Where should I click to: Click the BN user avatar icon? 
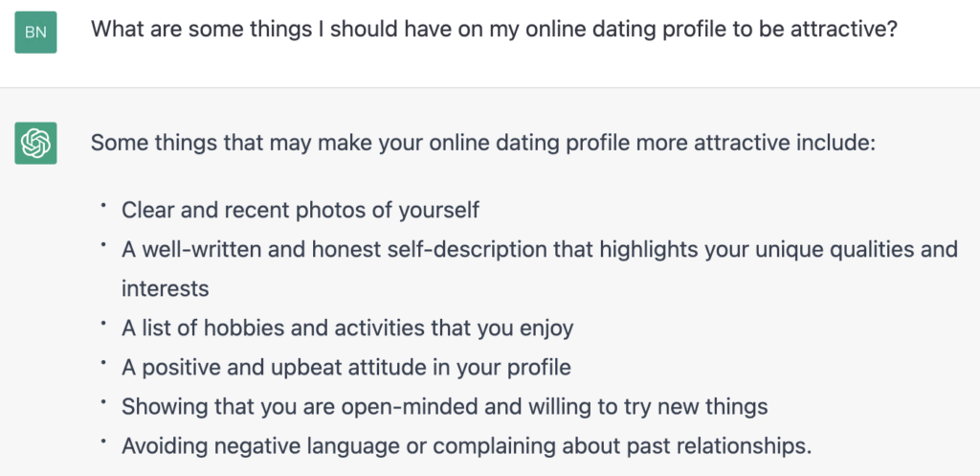pos(35,32)
